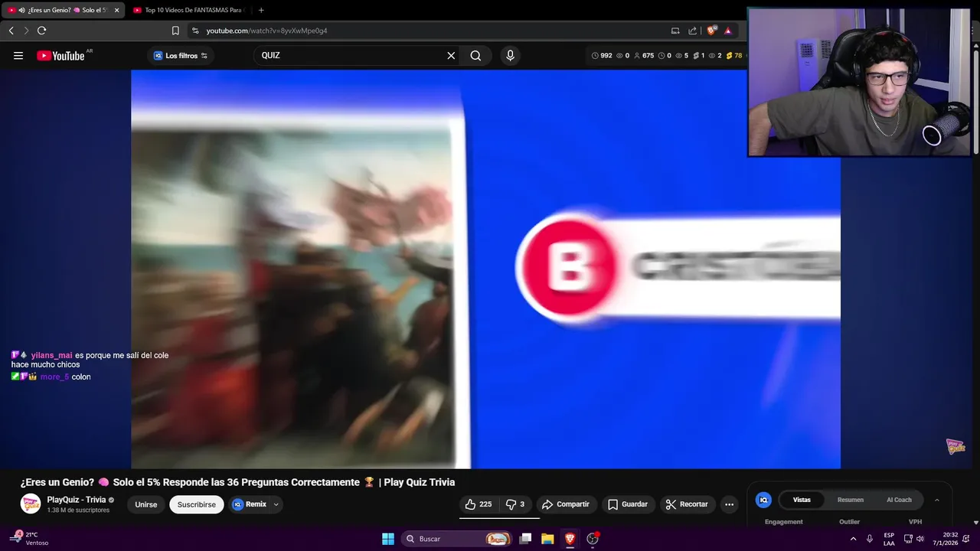Screen dimensions: 980x551
Task: Click the 'Suscribirse' button
Action: click(197, 504)
